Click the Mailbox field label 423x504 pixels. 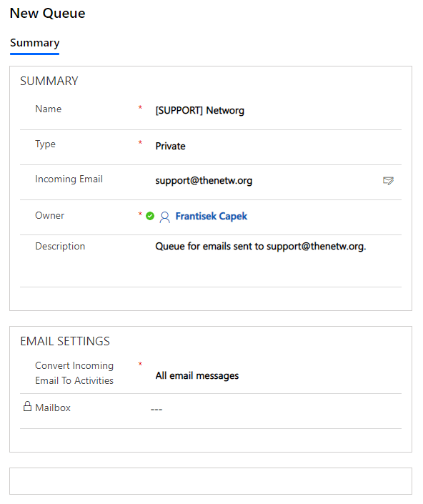pyautogui.click(x=53, y=407)
